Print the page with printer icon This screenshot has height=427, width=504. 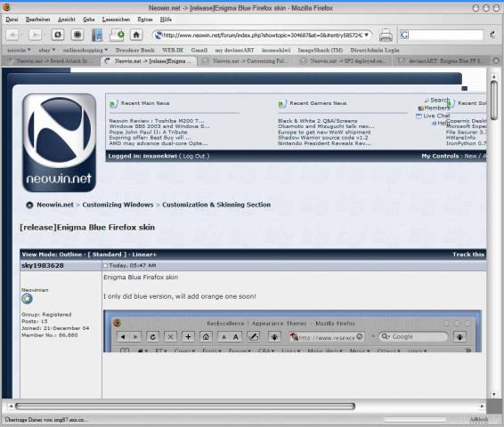tap(386, 36)
